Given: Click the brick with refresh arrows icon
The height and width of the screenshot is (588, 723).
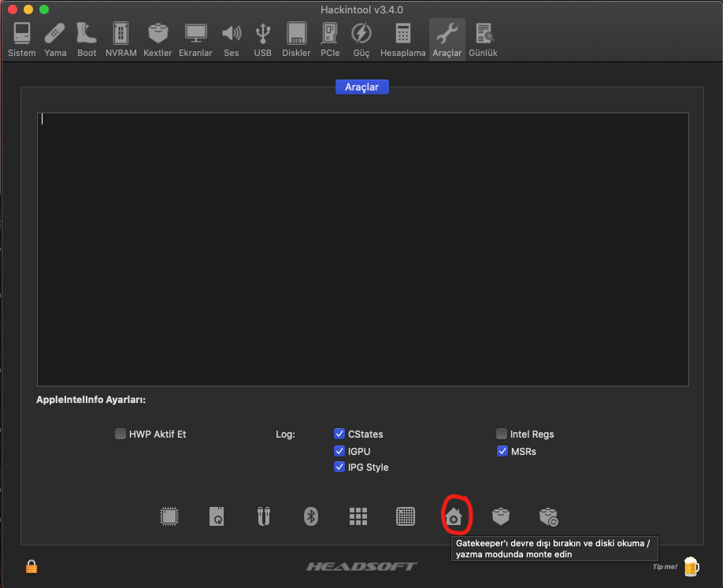Looking at the screenshot, I should [x=548, y=516].
